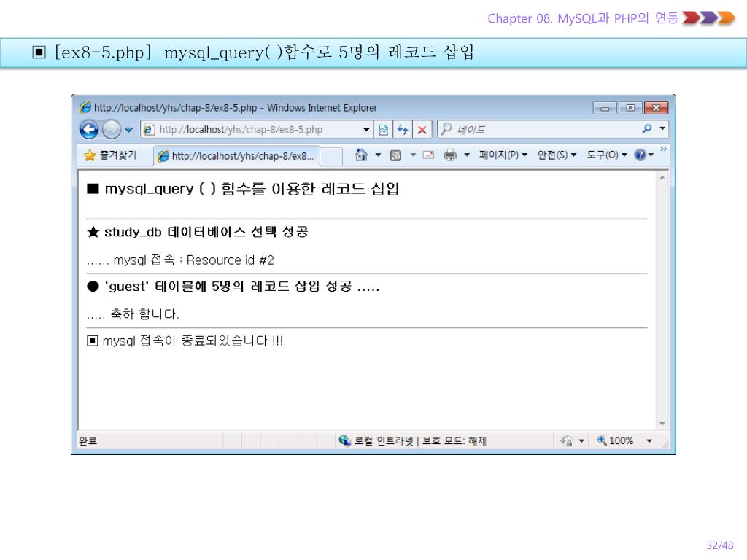This screenshot has width=747, height=560.
Task: Open the 페이지(P) menu
Action: click(x=503, y=155)
